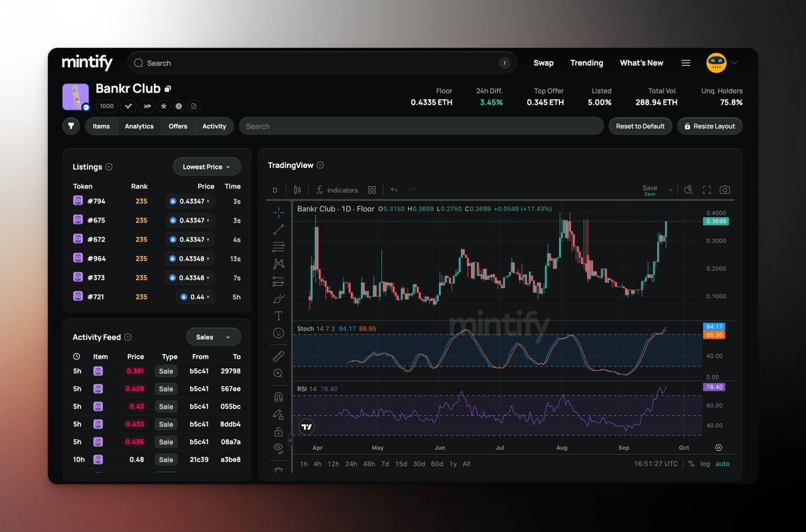806x532 pixels.
Task: Select the measure ruler tool
Action: click(x=278, y=355)
